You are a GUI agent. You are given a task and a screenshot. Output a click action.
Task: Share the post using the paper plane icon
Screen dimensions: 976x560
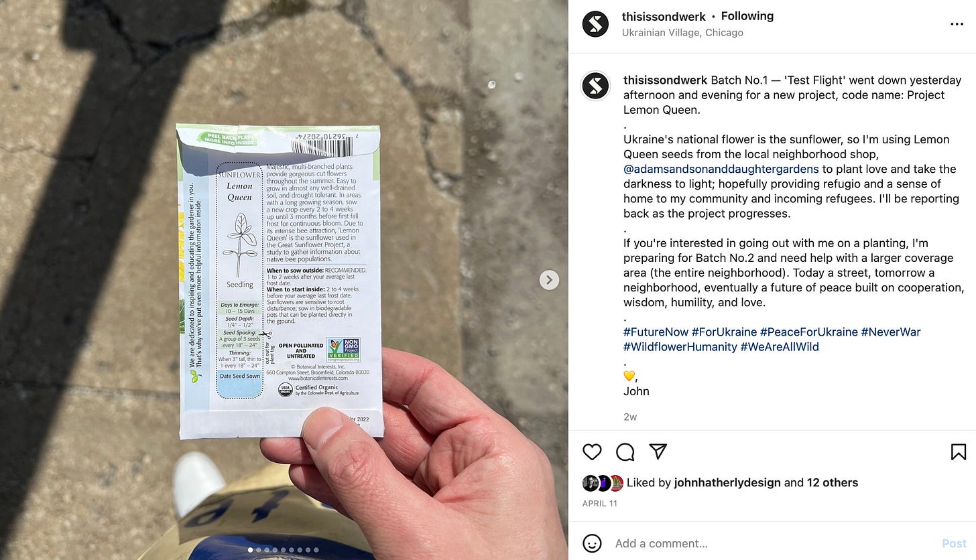[x=658, y=451]
